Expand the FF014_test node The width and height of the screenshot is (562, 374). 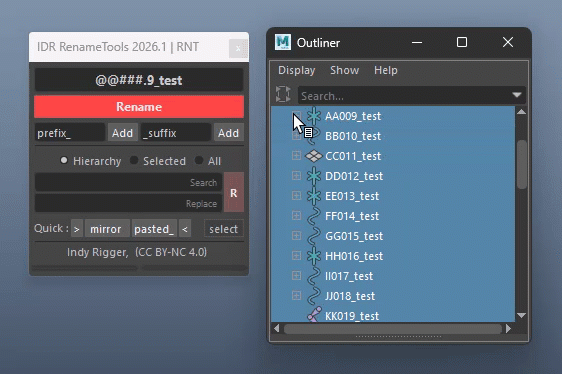(x=296, y=216)
